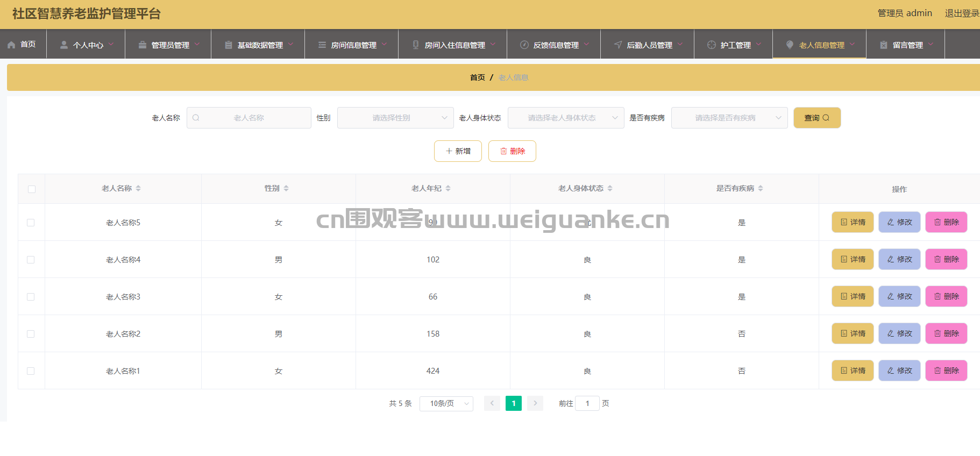Open the 房间信息管理 menu
This screenshot has height=456, width=980.
point(352,45)
